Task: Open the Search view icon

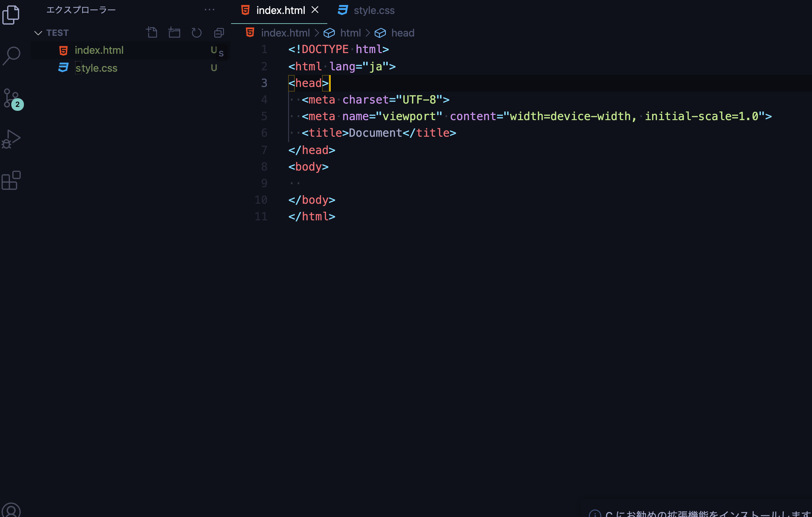Action: (x=11, y=56)
